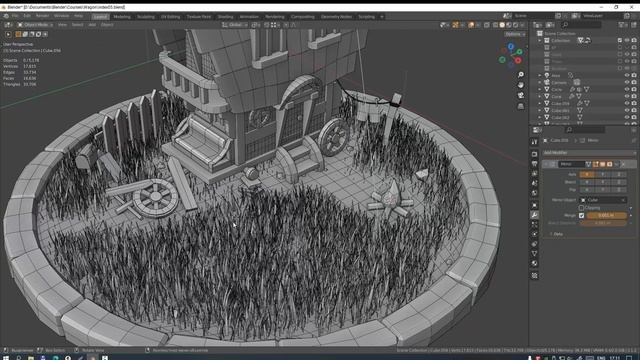Open the Particles properties tab
The width and height of the screenshot is (640, 360).
[534, 224]
